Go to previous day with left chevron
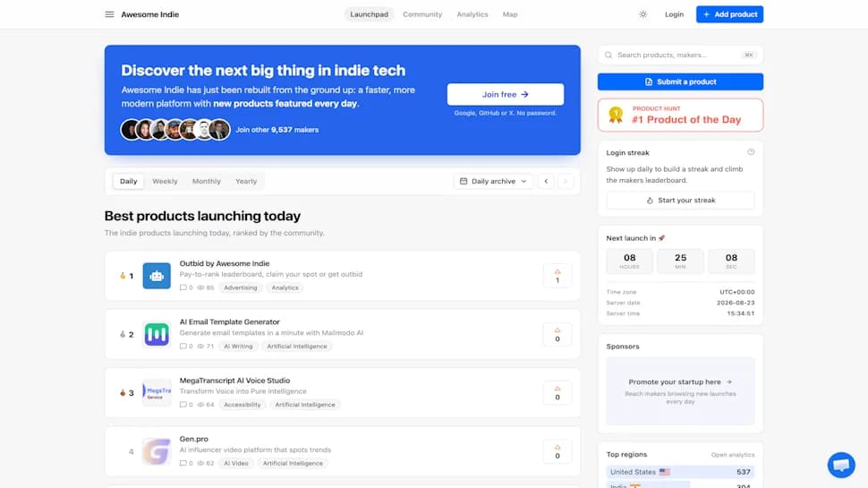 pos(546,181)
